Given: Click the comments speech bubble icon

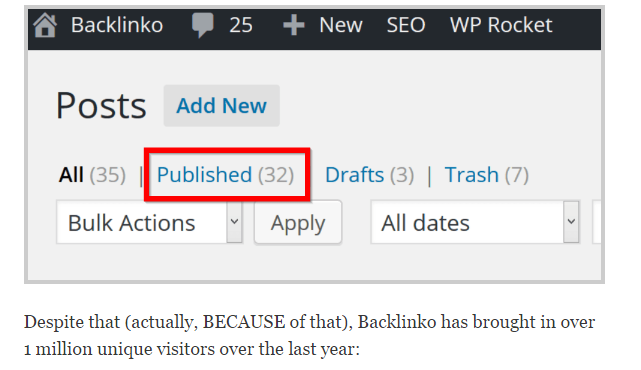Looking at the screenshot, I should pos(202,25).
